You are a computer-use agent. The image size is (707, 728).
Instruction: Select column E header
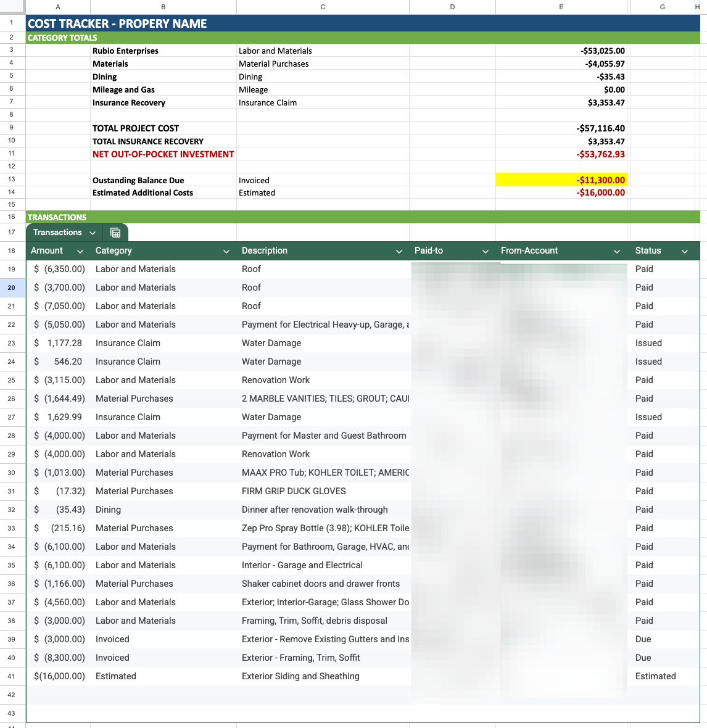click(x=561, y=7)
